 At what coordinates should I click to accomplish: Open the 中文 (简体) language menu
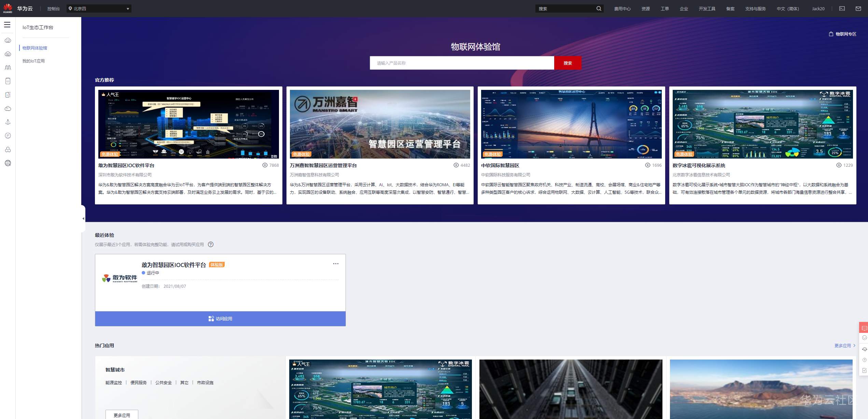click(x=787, y=9)
